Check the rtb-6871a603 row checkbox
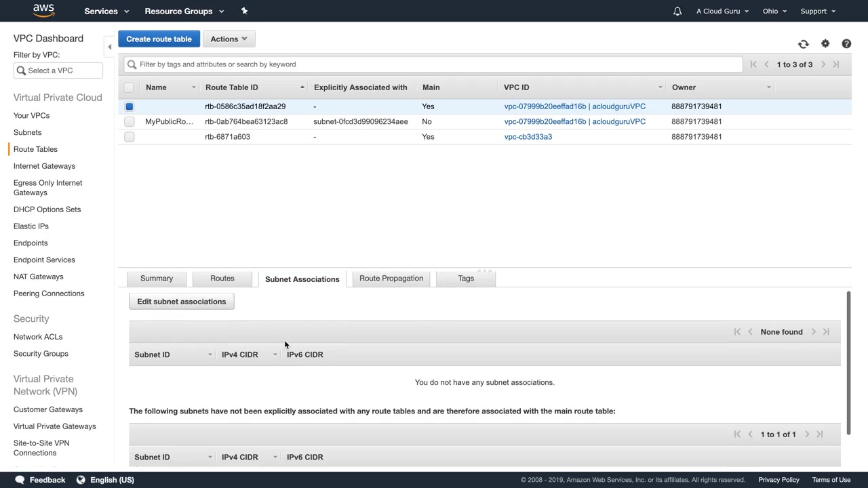 coord(129,137)
